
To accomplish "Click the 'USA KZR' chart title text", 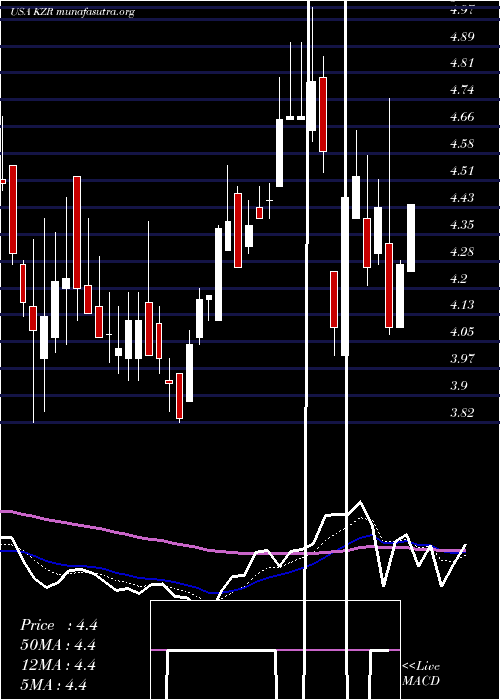I will (x=32, y=12).
